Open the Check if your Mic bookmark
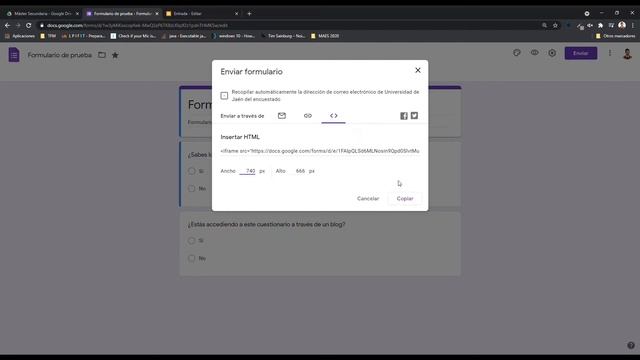This screenshot has height=360, width=640. pyautogui.click(x=133, y=36)
